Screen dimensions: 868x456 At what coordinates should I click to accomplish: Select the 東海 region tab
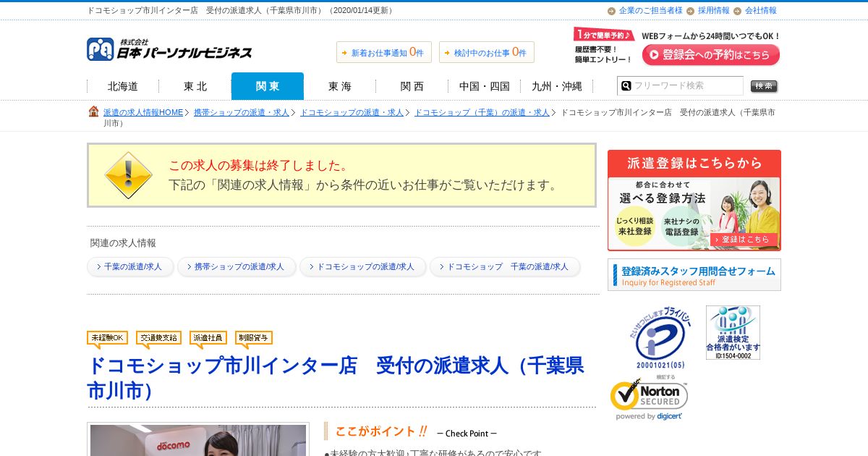tap(340, 86)
